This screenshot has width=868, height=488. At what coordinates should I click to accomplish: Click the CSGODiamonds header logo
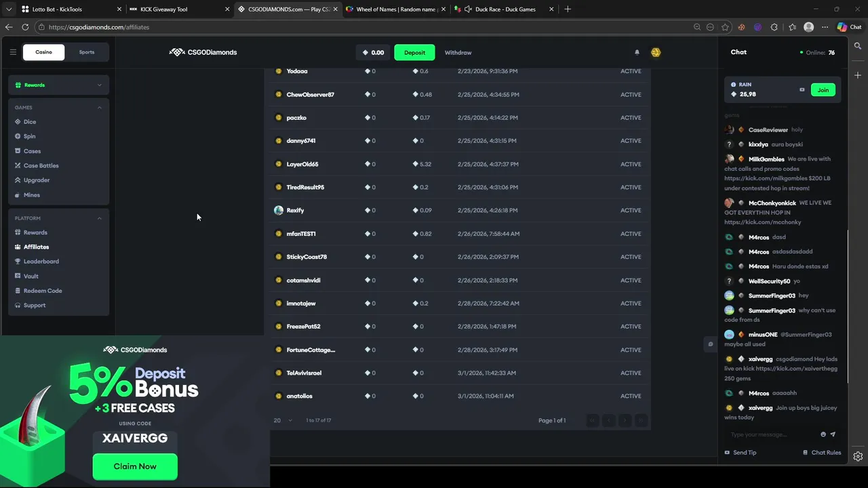pos(203,52)
